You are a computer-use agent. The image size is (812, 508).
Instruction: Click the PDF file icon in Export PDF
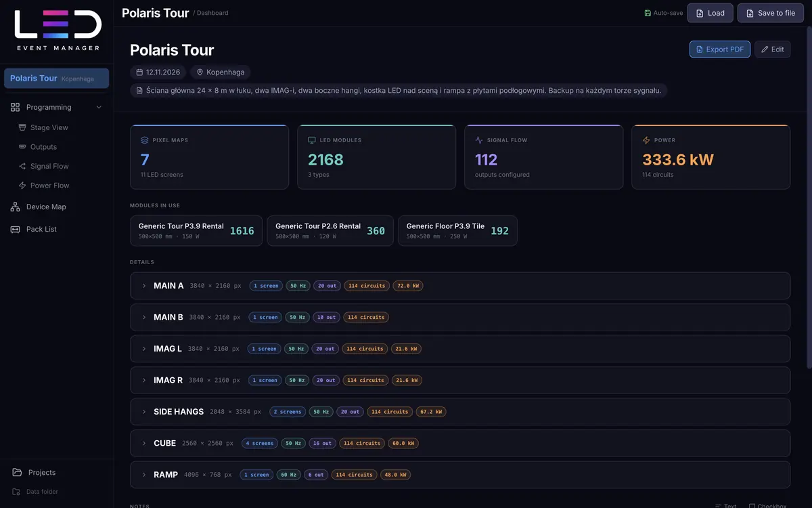pos(700,49)
